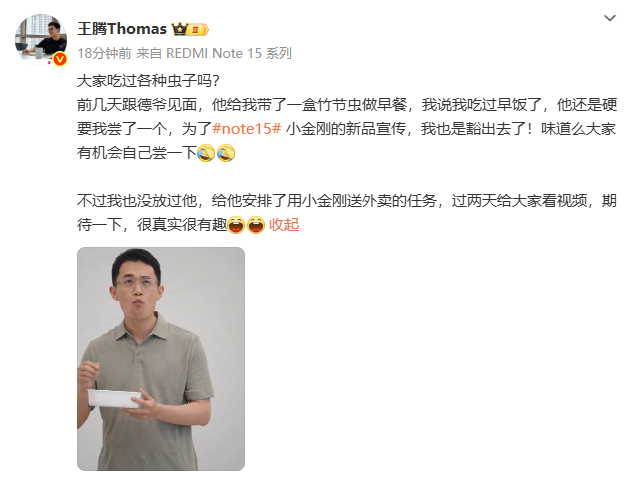Click the first crying-laughing emoji
Screen dimensions: 634x478
(x=206, y=153)
